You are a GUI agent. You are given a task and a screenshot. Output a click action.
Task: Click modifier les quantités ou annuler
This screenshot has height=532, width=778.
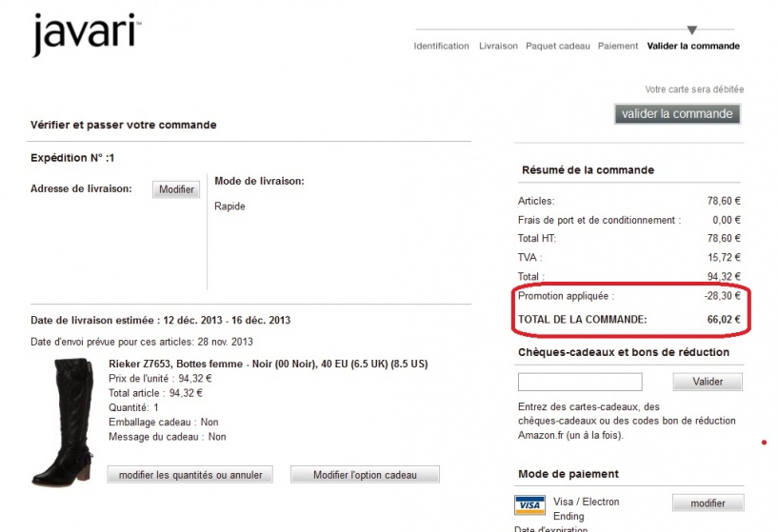(190, 475)
